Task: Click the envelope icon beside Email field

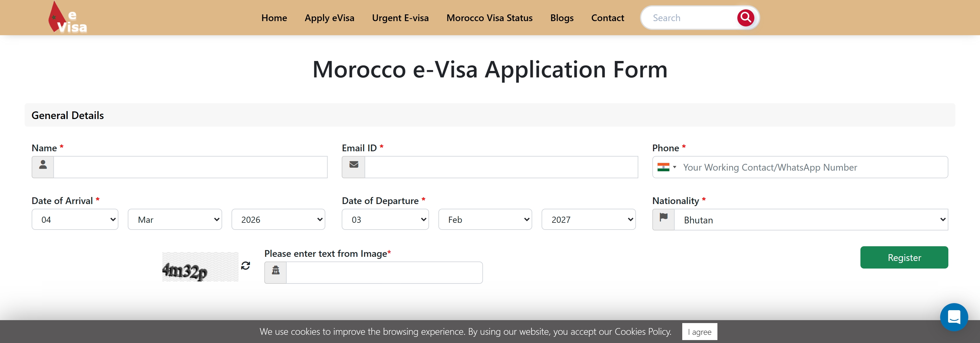Action: click(x=353, y=167)
